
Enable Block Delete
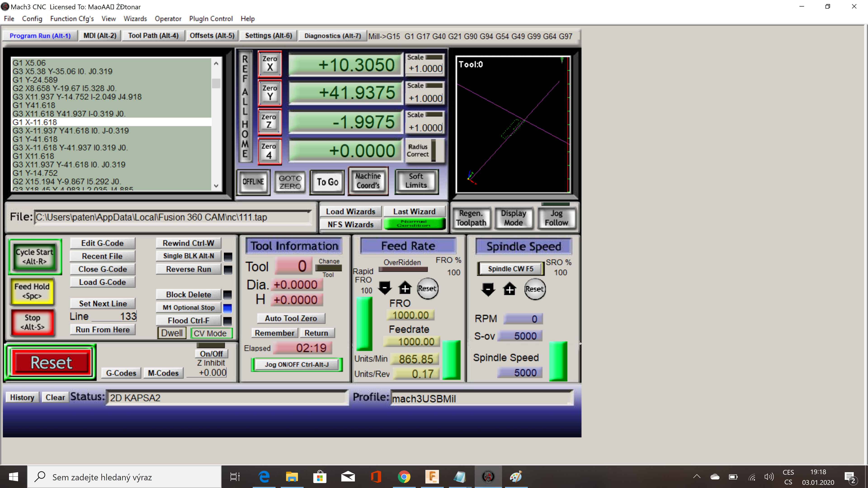[188, 295]
